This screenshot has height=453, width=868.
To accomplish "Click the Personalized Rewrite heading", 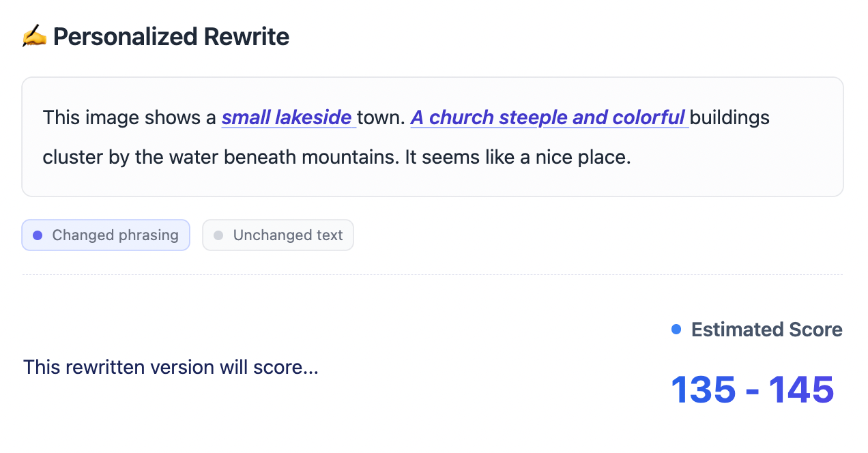I will pos(171,36).
